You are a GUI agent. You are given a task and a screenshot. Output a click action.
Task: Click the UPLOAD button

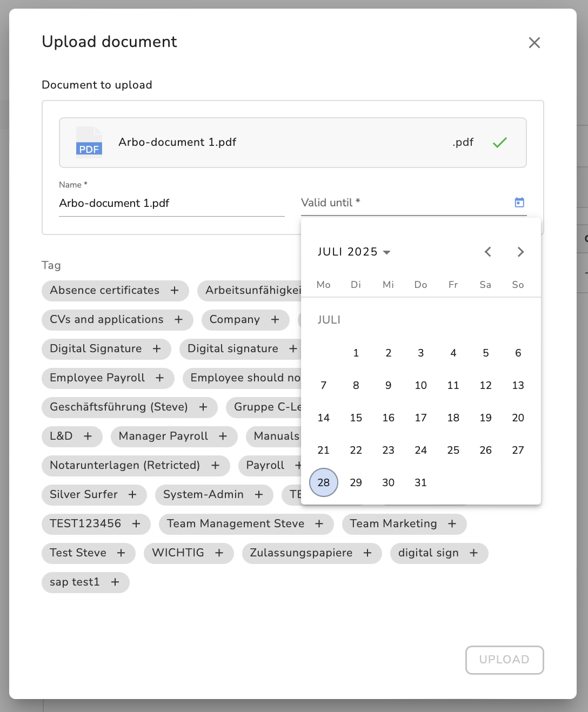tap(505, 660)
